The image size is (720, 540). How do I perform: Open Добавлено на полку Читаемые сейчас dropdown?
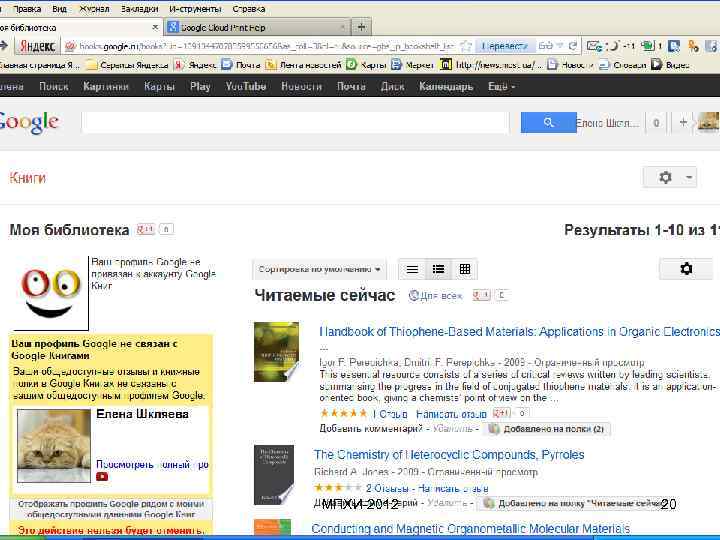[572, 503]
